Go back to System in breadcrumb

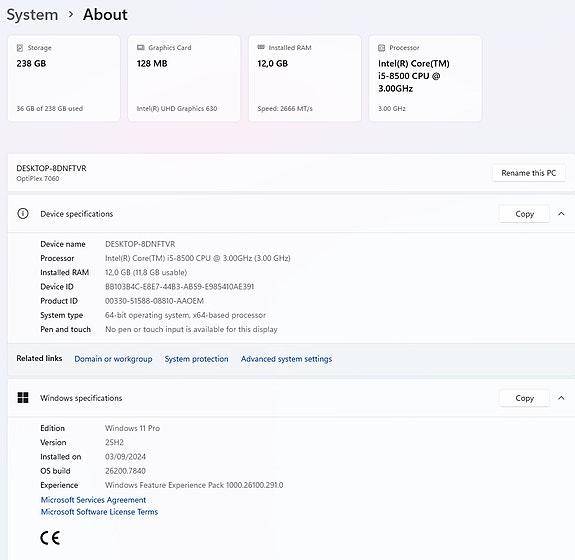coord(32,15)
